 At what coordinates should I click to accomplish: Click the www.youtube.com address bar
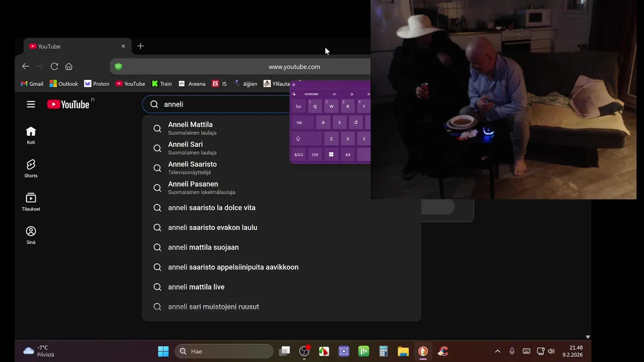294,66
